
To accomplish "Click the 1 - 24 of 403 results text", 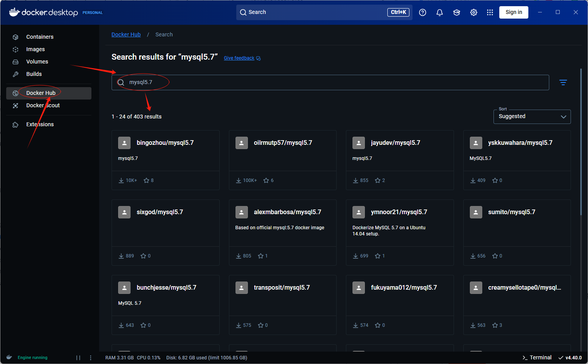I will click(x=136, y=117).
